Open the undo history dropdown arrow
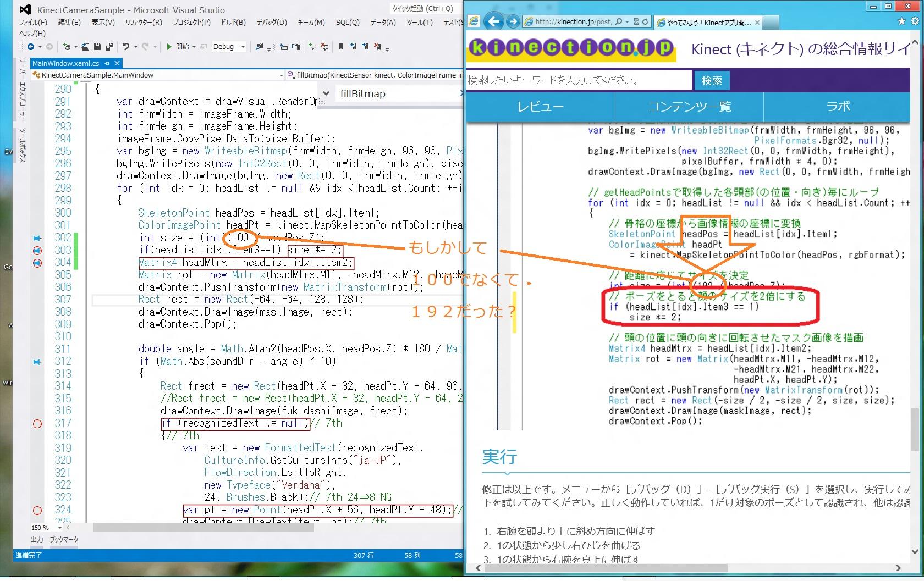 pyautogui.click(x=135, y=47)
